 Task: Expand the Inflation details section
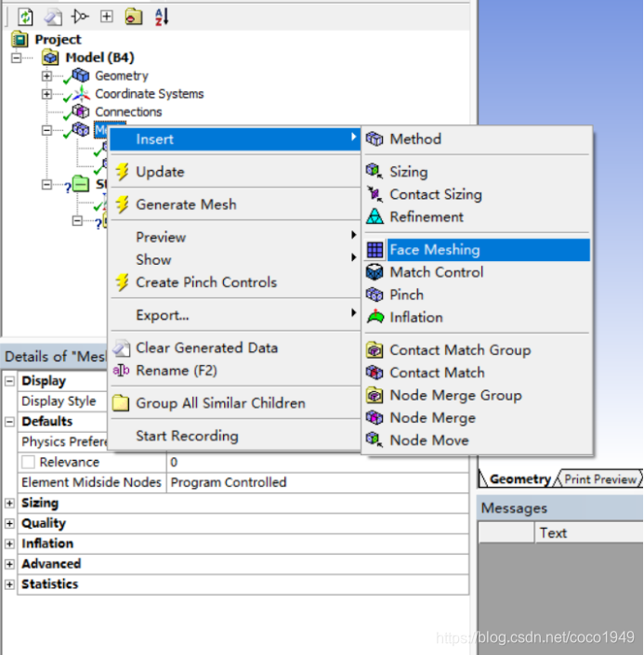(9, 544)
